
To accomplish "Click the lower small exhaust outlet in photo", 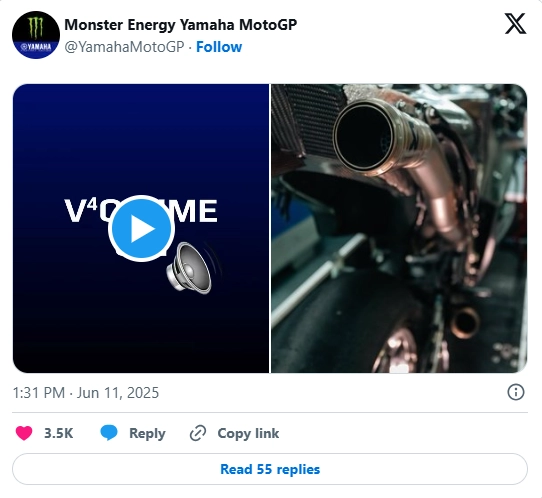I will 465,323.
